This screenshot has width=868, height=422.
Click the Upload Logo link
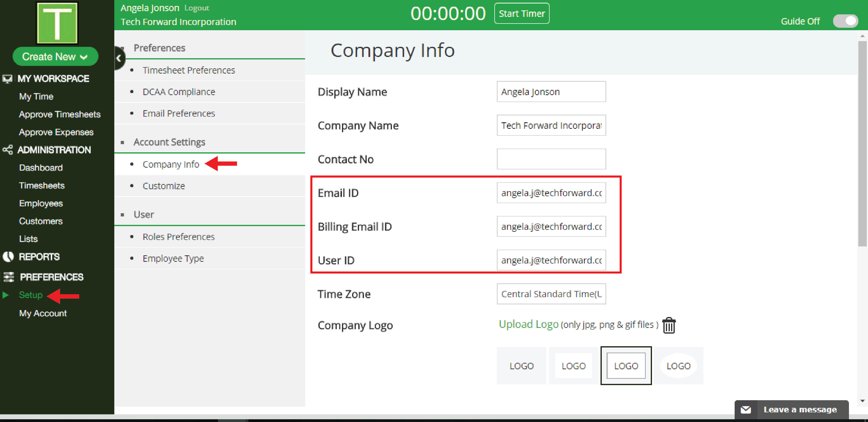[x=528, y=324]
